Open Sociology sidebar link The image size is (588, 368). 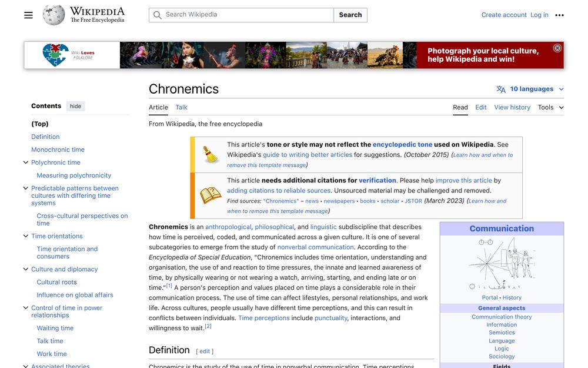click(x=502, y=357)
